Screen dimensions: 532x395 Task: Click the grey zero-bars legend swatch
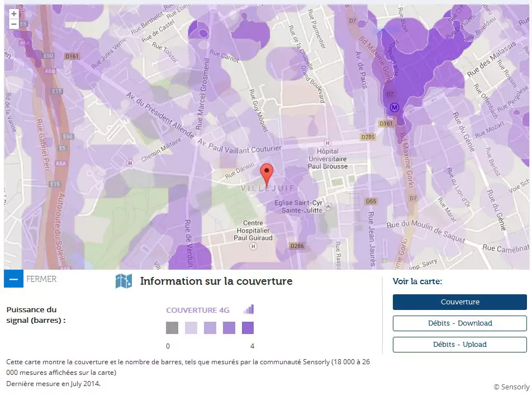(x=172, y=328)
